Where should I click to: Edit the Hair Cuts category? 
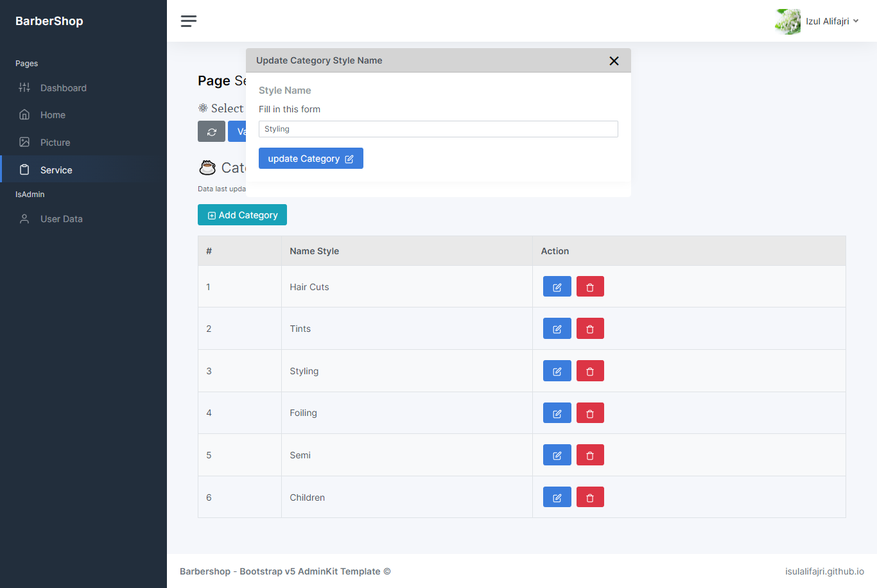557,287
